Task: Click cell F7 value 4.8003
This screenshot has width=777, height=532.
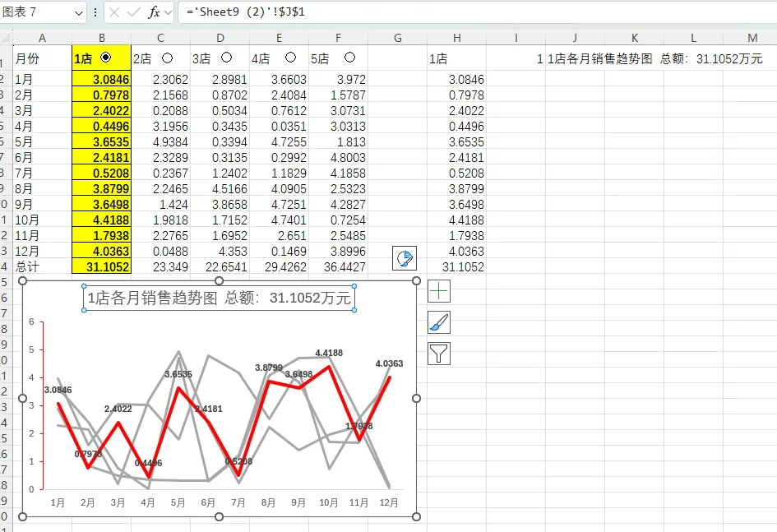Action: tap(338, 158)
